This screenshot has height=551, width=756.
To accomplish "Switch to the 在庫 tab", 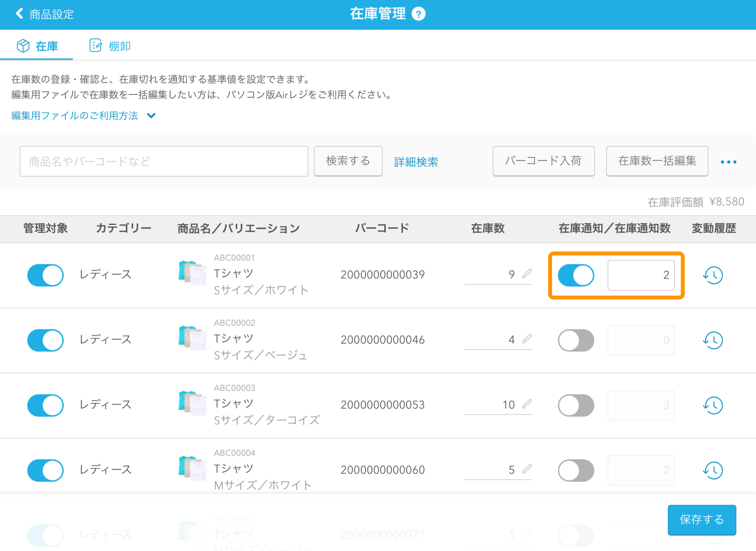I will click(37, 46).
